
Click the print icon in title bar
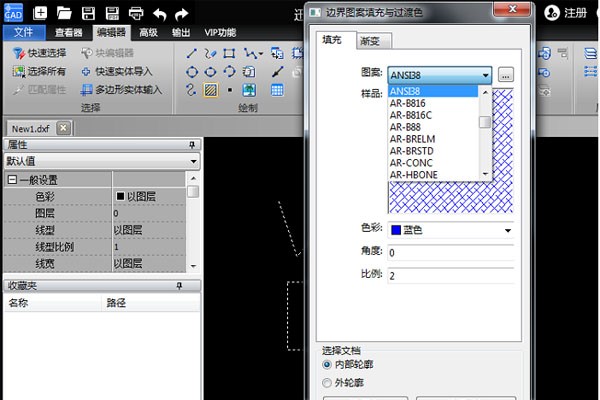pyautogui.click(x=134, y=13)
